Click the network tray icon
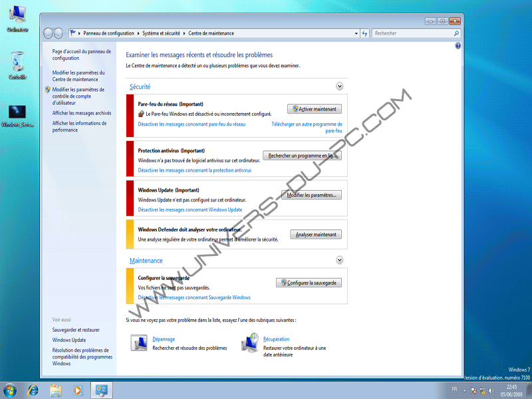Image resolution: width=532 pixels, height=399 pixels. click(483, 390)
